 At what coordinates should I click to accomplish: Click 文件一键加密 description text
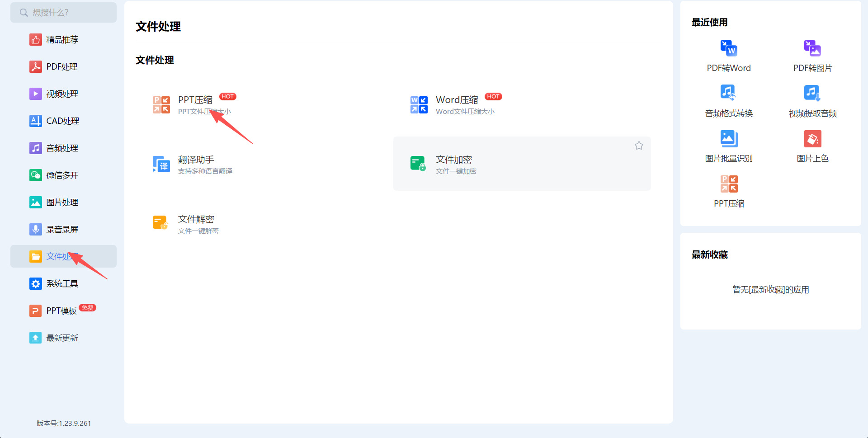(x=456, y=171)
